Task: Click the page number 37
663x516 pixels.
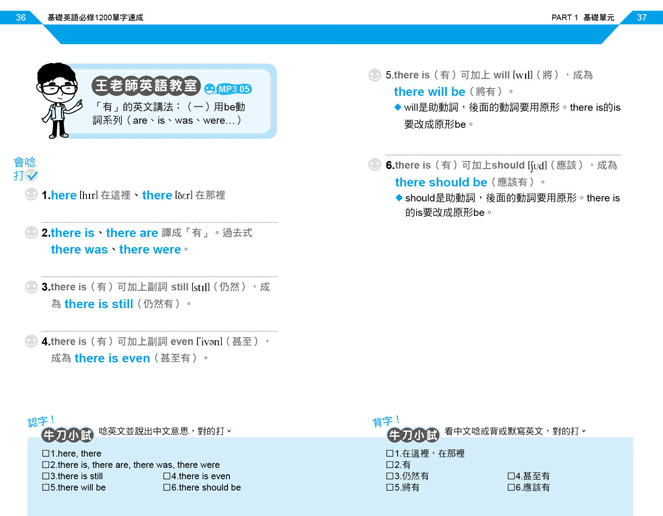Action: click(x=642, y=17)
